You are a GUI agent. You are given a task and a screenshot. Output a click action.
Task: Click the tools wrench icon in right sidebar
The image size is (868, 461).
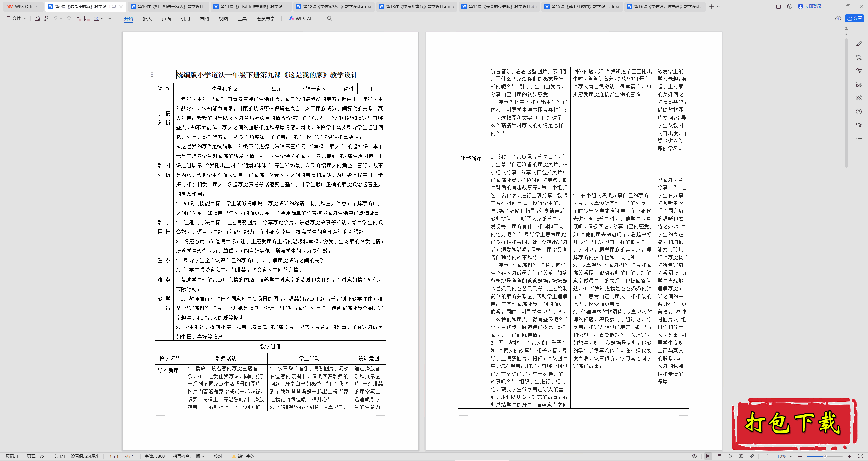(x=859, y=98)
